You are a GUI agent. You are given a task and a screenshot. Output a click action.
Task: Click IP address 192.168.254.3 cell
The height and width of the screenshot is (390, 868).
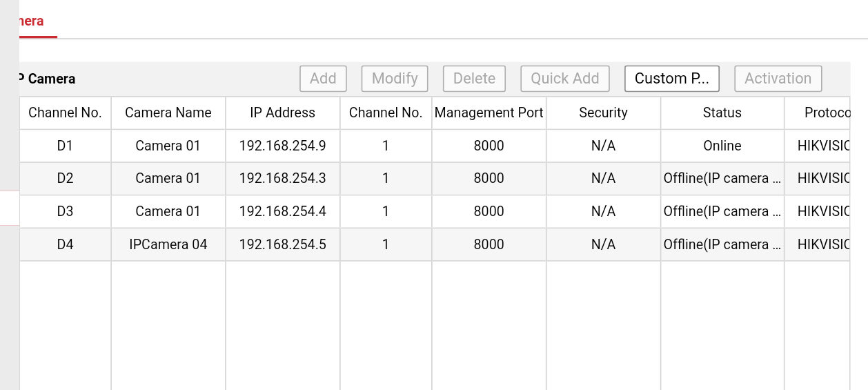[x=282, y=178]
